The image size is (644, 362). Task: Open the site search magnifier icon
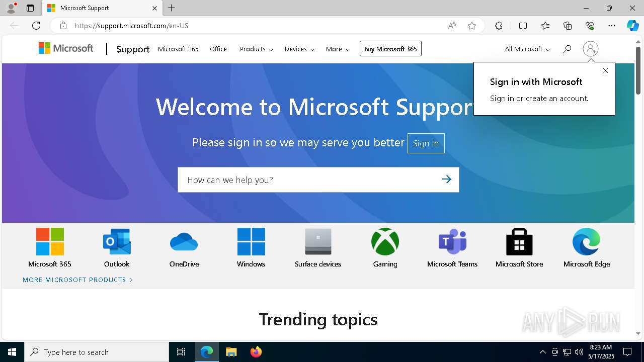click(x=567, y=49)
